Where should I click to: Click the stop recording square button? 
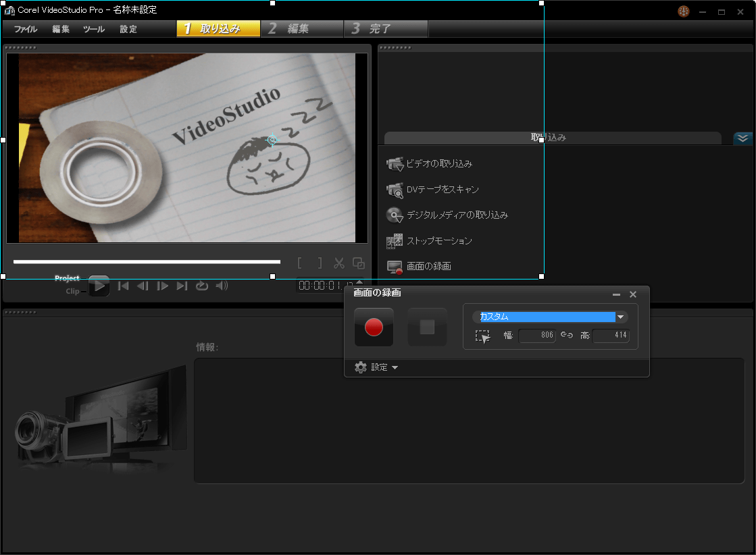[x=427, y=327]
